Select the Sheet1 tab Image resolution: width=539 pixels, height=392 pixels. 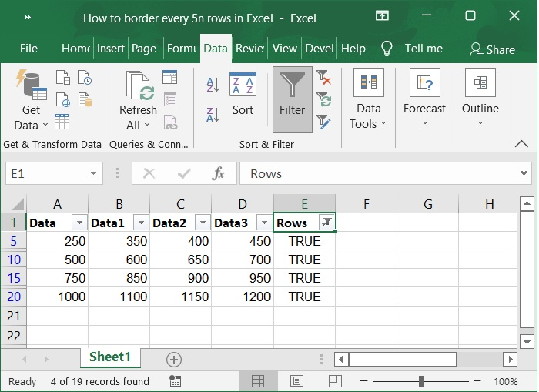point(110,357)
